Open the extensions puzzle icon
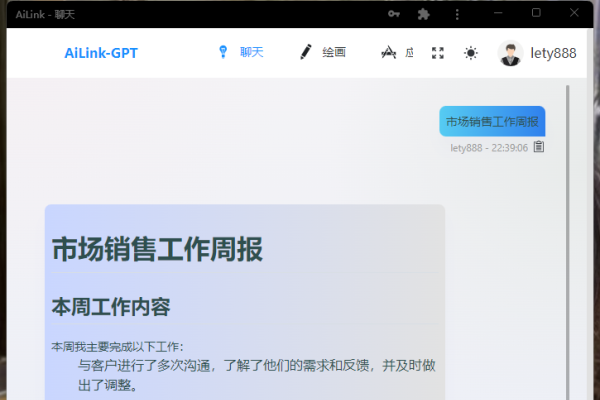The image size is (600, 400). [x=424, y=14]
